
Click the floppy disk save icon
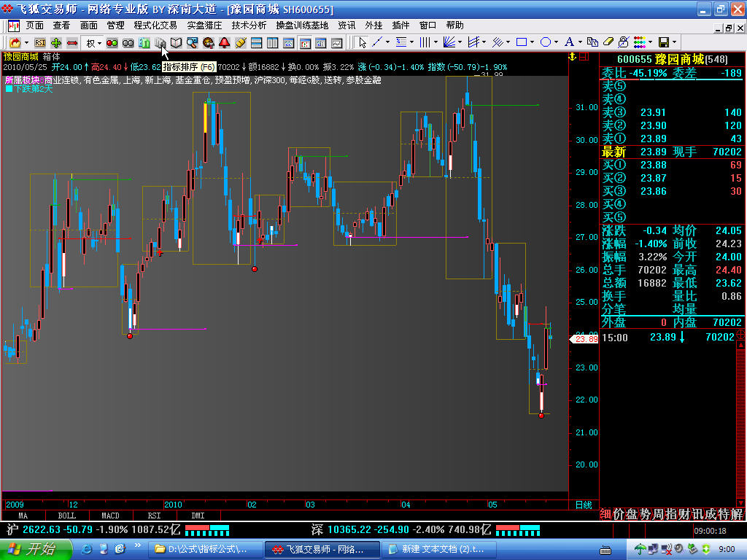pos(664,42)
